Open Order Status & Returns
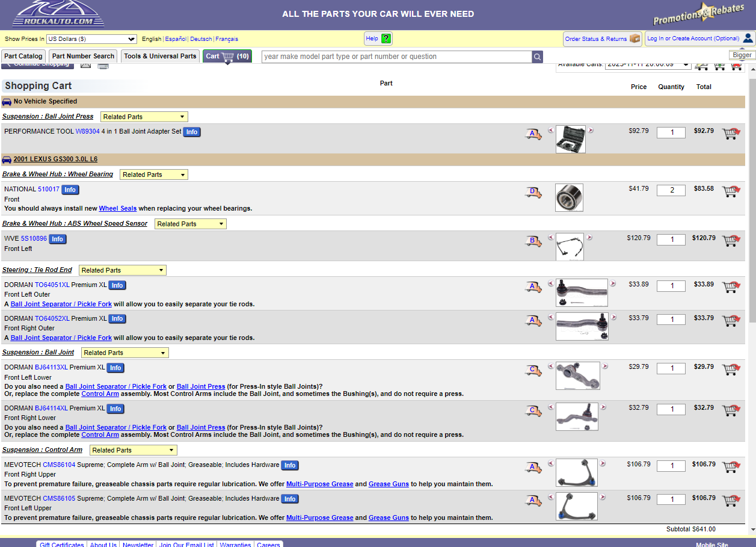The height and width of the screenshot is (547, 756). (602, 39)
